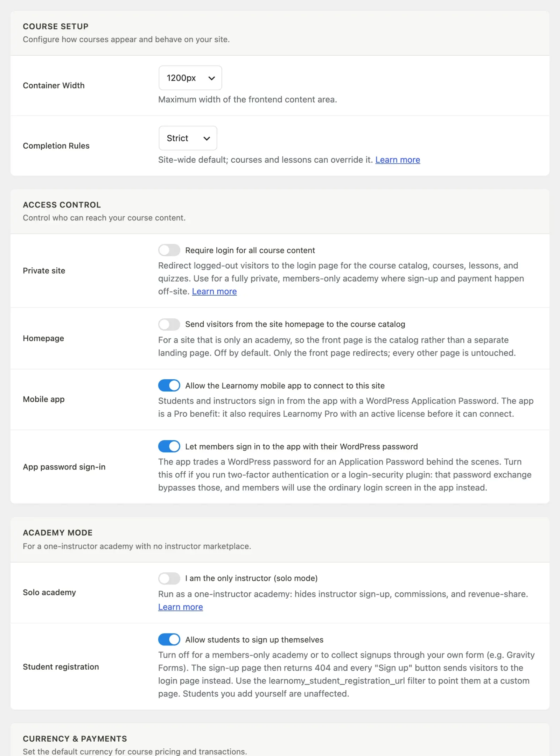This screenshot has height=756, width=560.
Task: Enable Require login for all course content
Action: click(x=169, y=250)
